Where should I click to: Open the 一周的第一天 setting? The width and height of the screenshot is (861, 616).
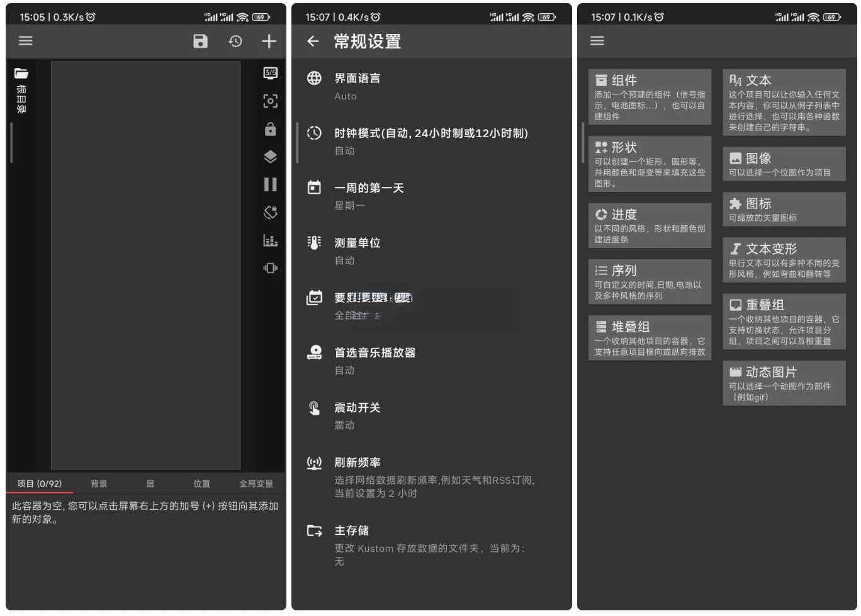pyautogui.click(x=431, y=196)
